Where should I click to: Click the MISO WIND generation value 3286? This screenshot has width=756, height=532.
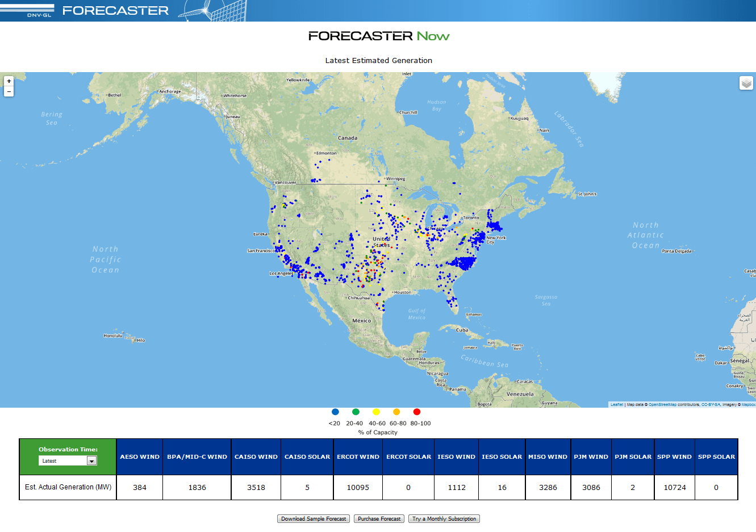548,488
